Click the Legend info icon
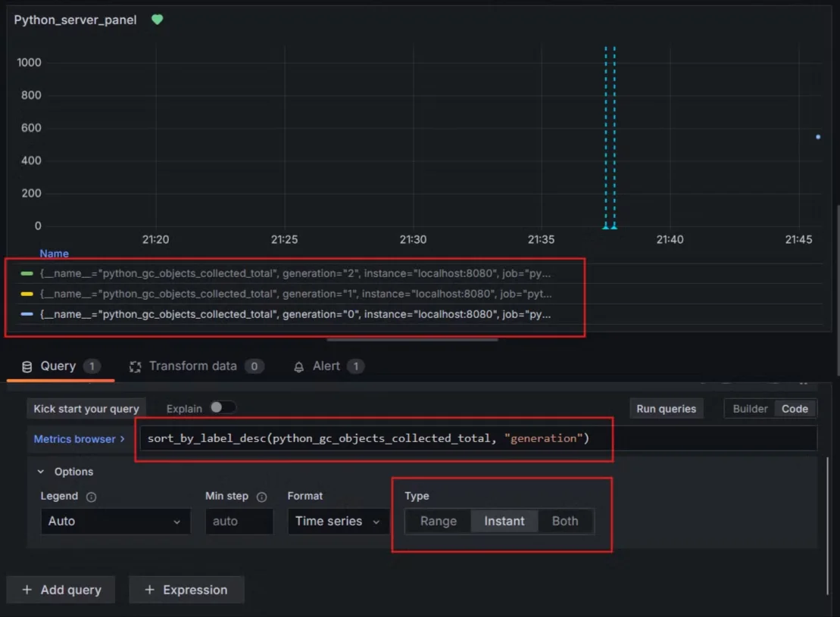This screenshot has height=617, width=840. [91, 497]
